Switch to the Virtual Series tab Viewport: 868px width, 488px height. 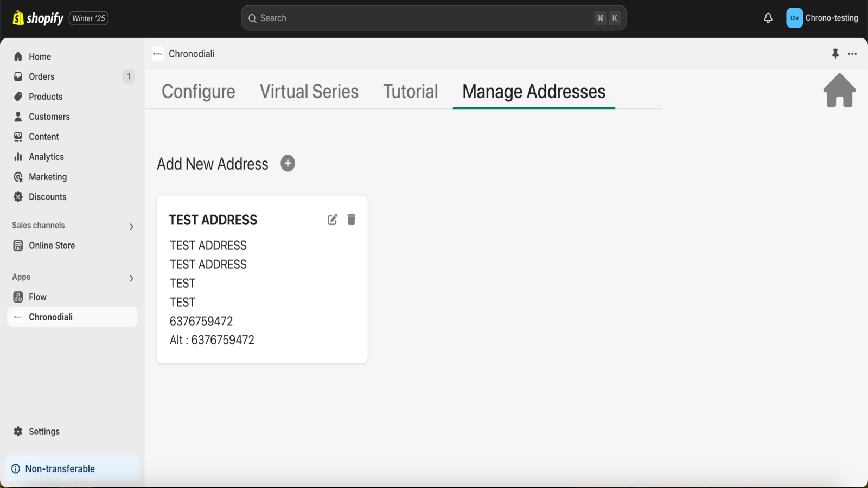click(309, 91)
